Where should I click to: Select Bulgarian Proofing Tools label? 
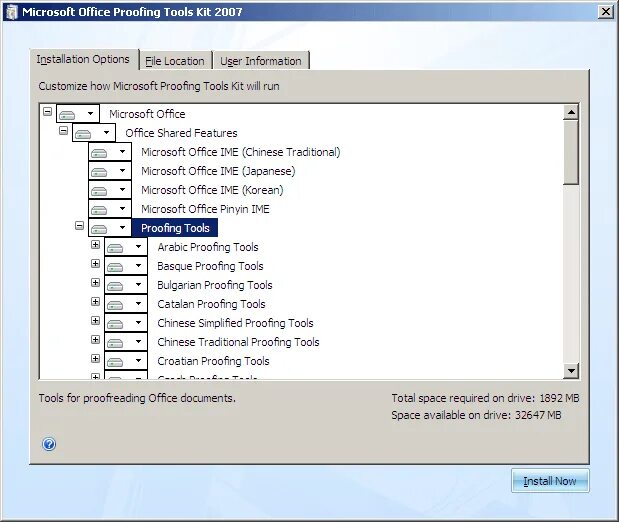215,285
